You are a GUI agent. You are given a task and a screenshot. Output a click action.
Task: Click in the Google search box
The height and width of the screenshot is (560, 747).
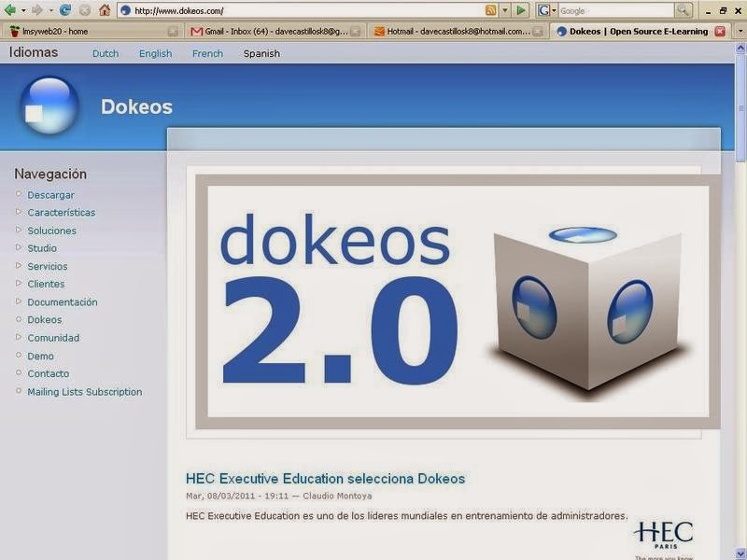(x=615, y=10)
